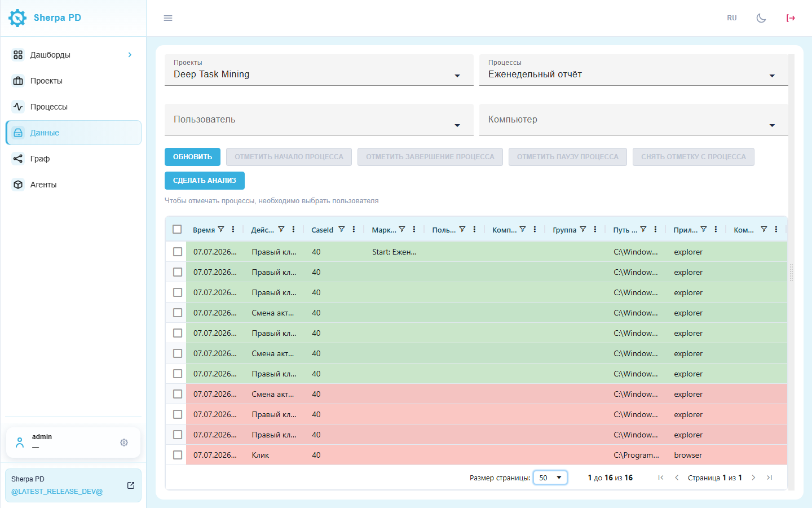Open external link icon in Sherpa PD card
Screen dimensions: 812x508
coord(131,485)
